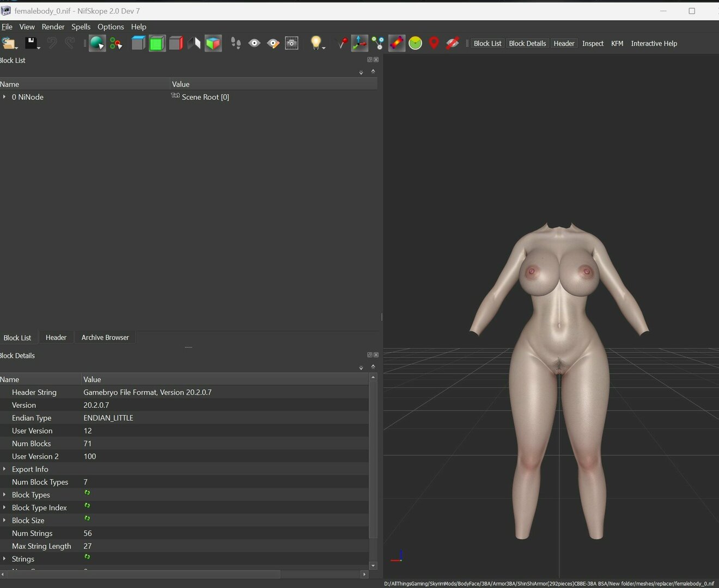Open the File menu
The width and height of the screenshot is (719, 588).
[x=7, y=27]
